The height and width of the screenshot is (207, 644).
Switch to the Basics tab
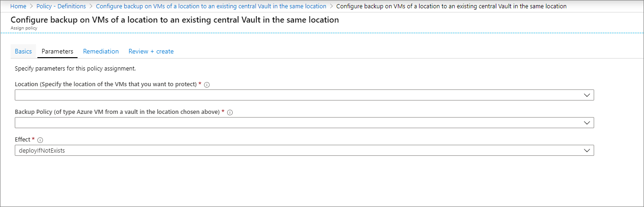click(x=23, y=51)
